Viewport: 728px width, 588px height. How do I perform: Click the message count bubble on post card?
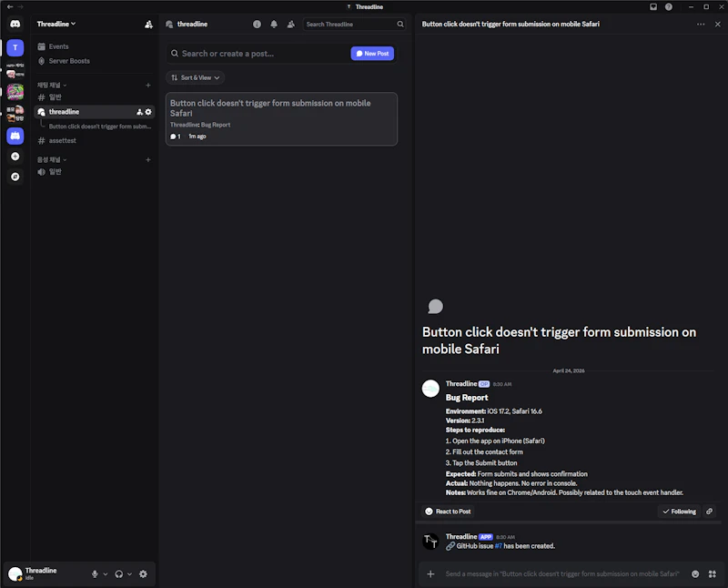pyautogui.click(x=175, y=137)
